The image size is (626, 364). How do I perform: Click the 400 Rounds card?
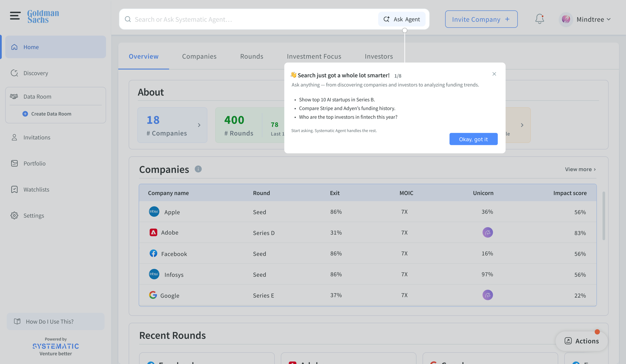250,125
